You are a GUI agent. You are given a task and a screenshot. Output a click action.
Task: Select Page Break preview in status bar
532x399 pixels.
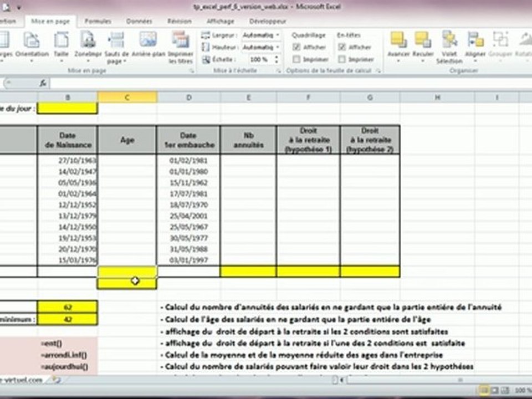(x=505, y=390)
